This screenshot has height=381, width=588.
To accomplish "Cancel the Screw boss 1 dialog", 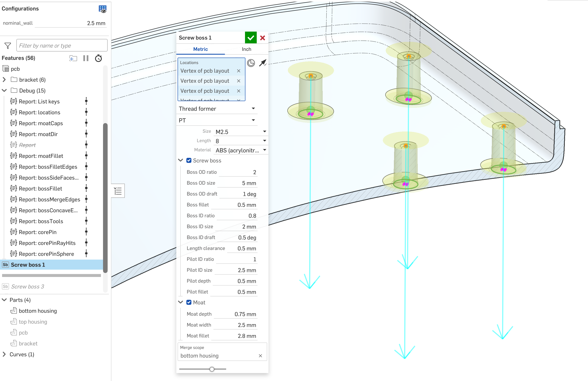I will click(262, 38).
